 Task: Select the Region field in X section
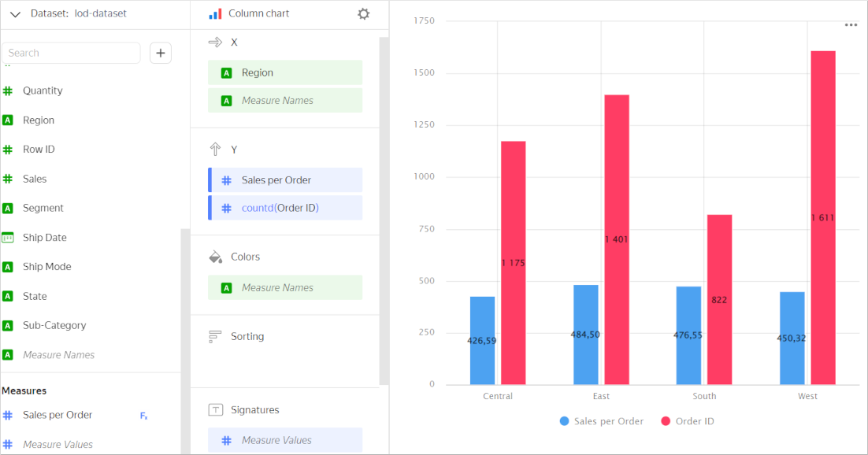point(285,73)
